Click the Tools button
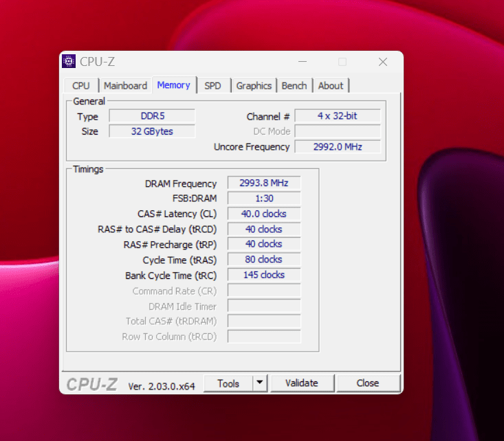504x441 pixels. [x=228, y=383]
